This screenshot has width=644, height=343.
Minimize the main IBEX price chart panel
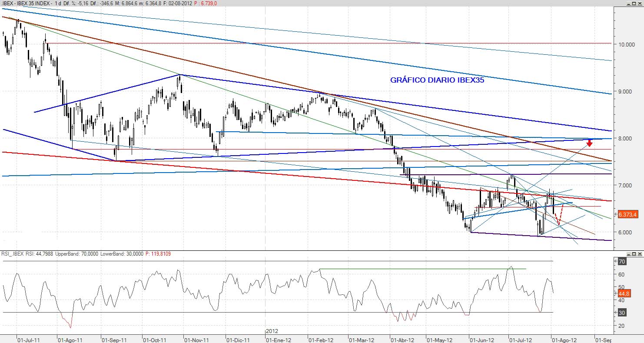click(x=628, y=3)
